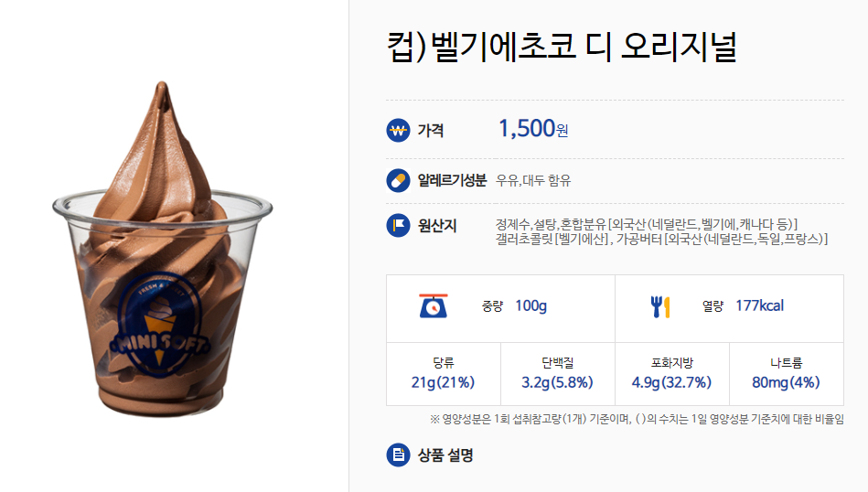Click the 원산지 label
The image size is (868, 492).
click(x=437, y=226)
